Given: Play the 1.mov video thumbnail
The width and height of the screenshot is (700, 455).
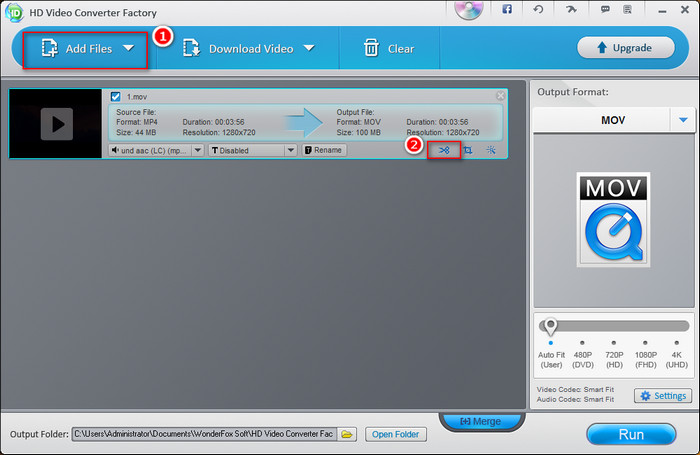Looking at the screenshot, I should point(57,124).
